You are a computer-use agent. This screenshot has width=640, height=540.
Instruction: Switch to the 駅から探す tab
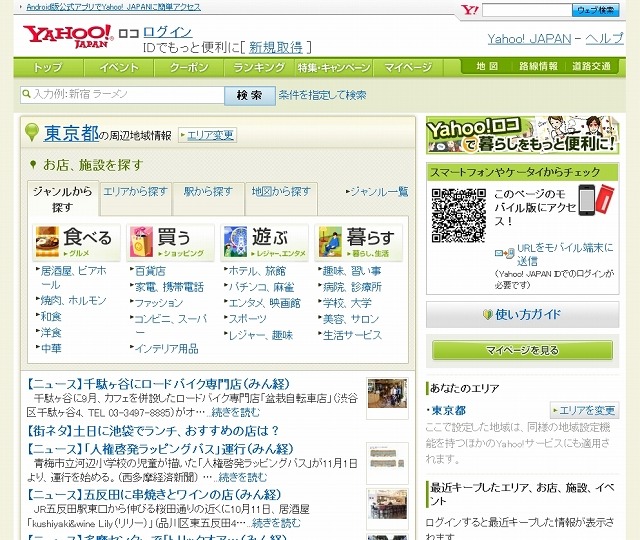click(208, 198)
